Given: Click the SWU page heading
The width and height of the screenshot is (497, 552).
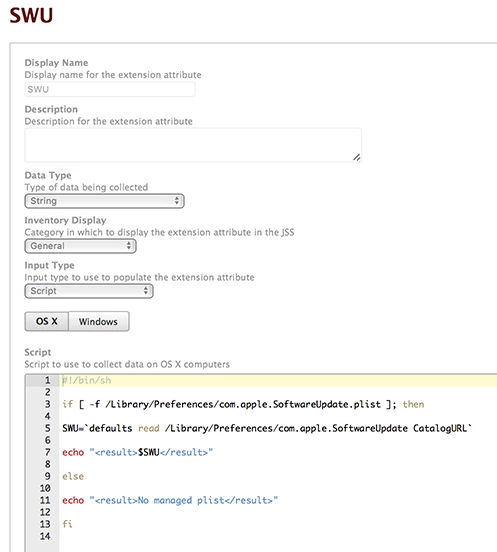Looking at the screenshot, I should click(31, 15).
